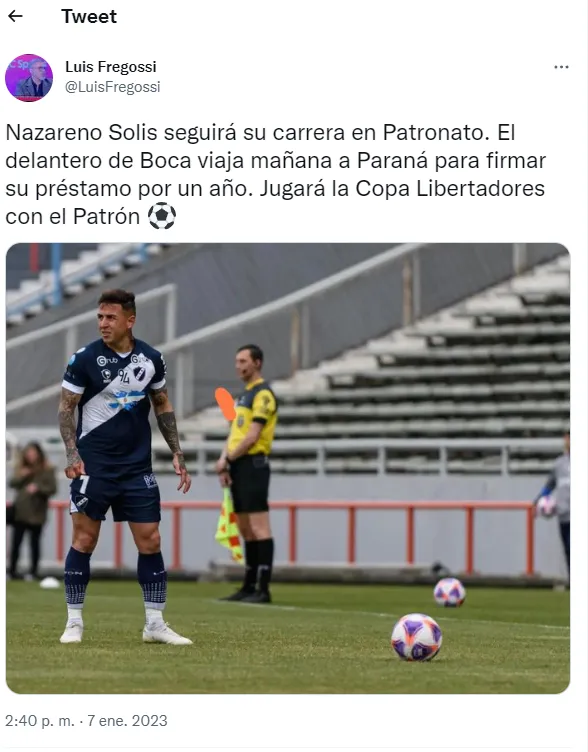The width and height of the screenshot is (588, 752).
Task: Go back using the left arrow
Action: point(15,16)
